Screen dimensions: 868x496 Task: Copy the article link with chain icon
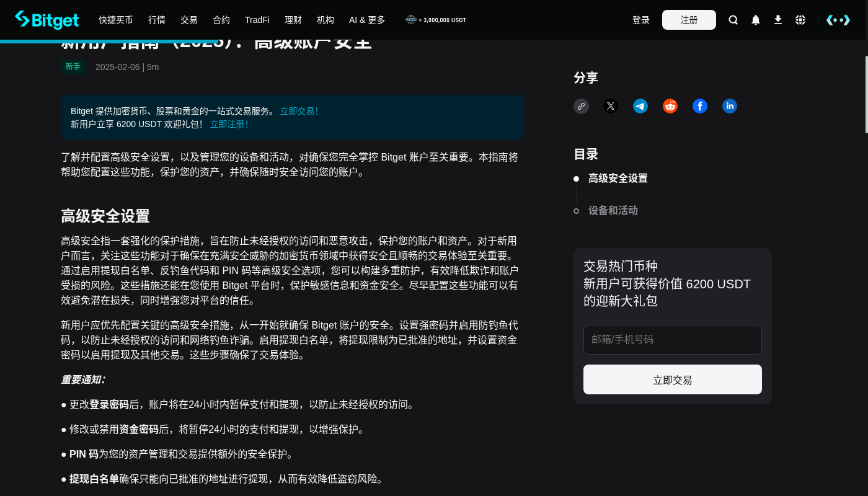581,106
